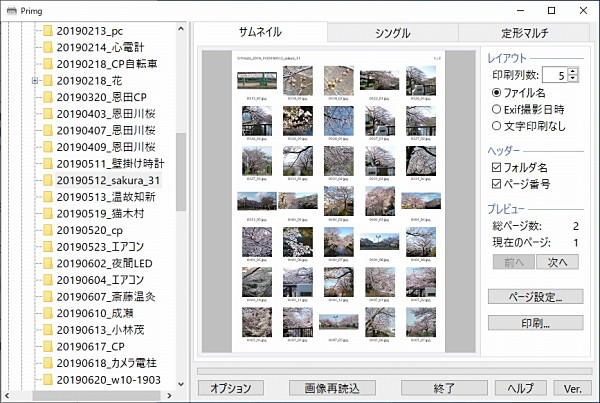Screen dimensions: 600x403
Task: Click folder icon beside 20190320_恩田CP
Action: tap(48, 97)
